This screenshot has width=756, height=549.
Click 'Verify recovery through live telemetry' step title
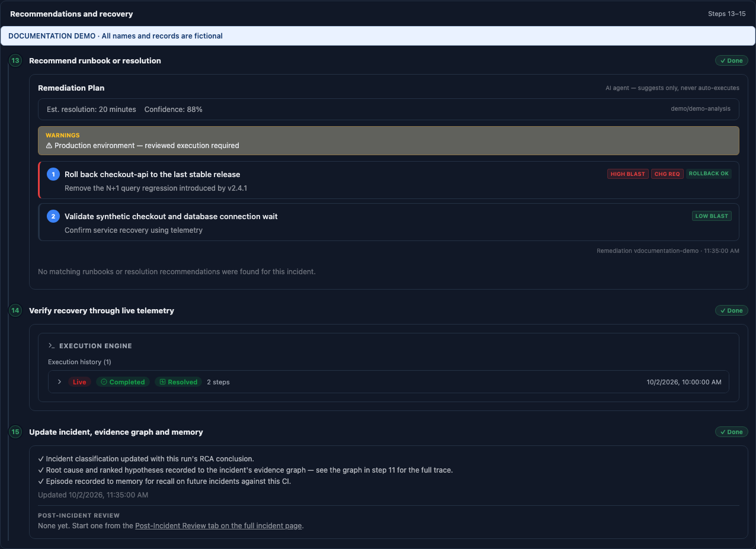click(x=101, y=310)
